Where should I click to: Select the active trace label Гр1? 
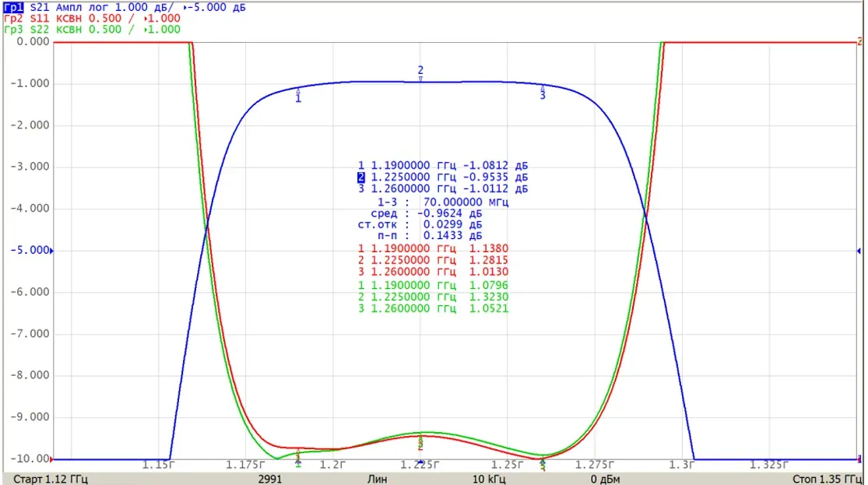13,7
